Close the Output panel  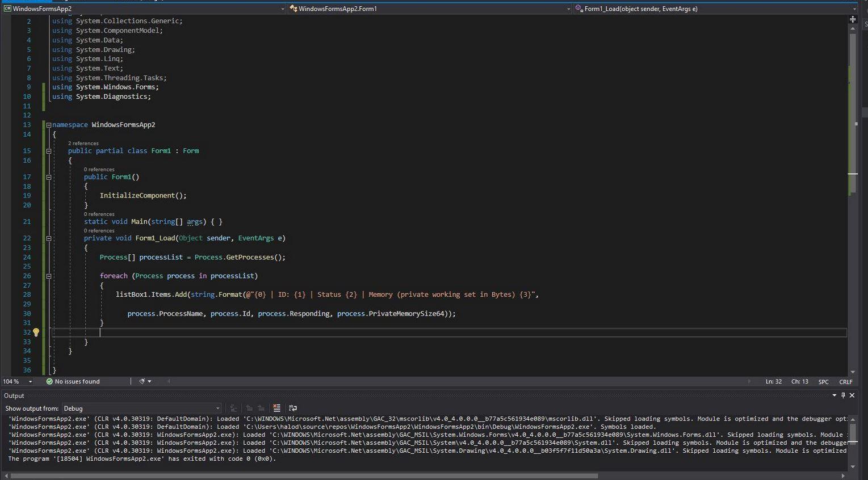852,395
